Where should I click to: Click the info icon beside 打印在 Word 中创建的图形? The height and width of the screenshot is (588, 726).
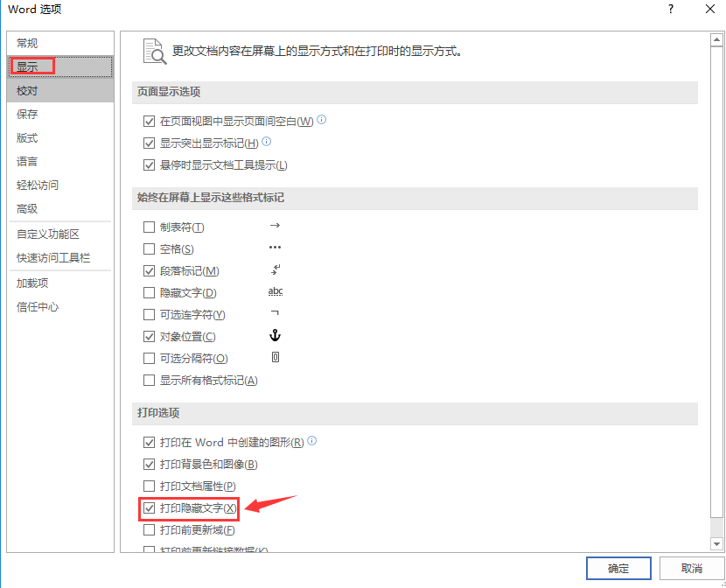[x=312, y=441]
